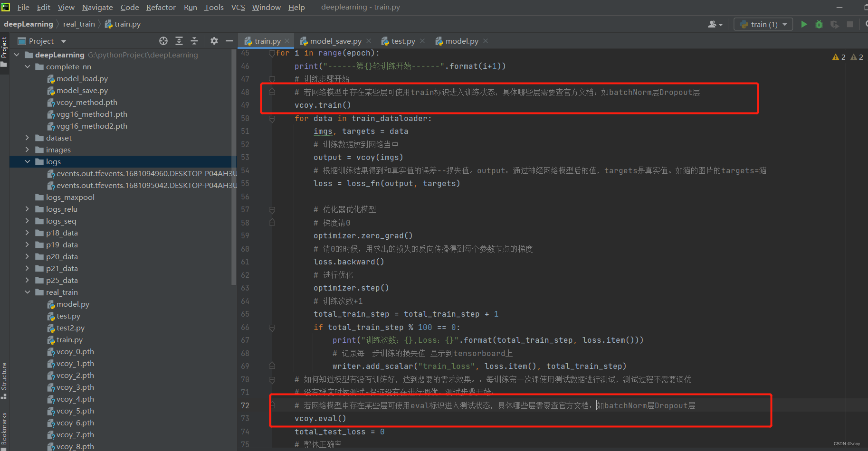Open the user account icon menu
868x451 pixels.
pyautogui.click(x=715, y=24)
